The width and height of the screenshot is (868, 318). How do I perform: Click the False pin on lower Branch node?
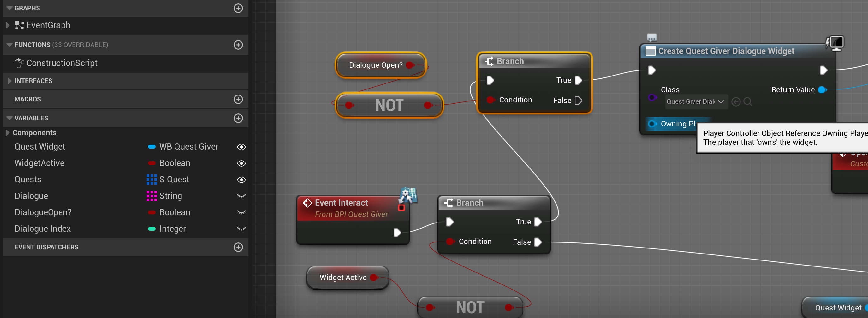pos(538,242)
